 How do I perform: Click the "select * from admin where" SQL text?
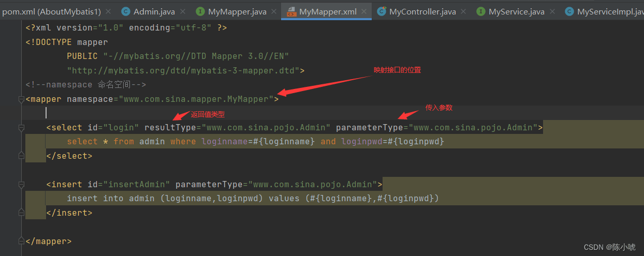(x=131, y=141)
